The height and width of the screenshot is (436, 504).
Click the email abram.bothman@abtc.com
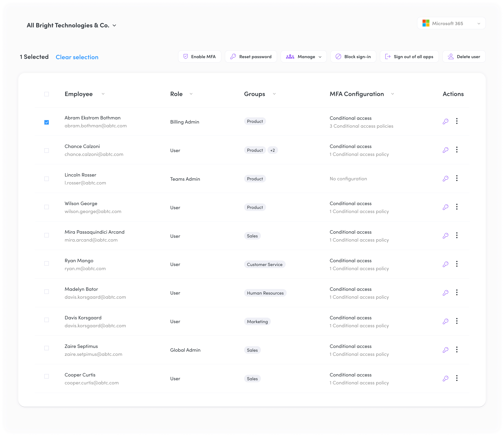tap(96, 126)
